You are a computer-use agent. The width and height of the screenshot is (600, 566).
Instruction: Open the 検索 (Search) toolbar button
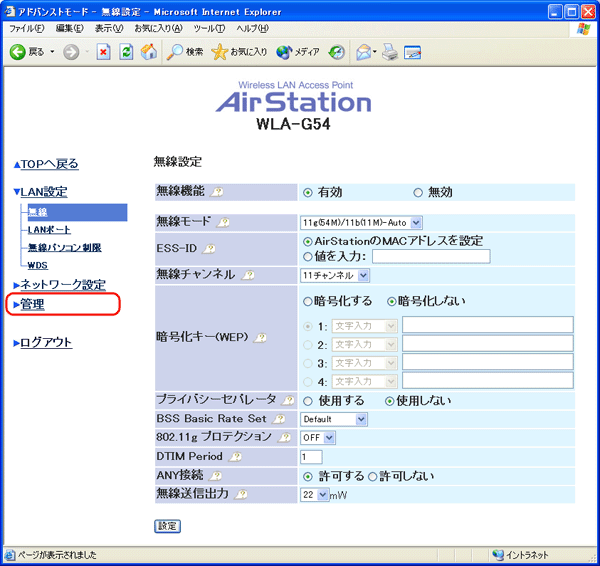[x=185, y=52]
